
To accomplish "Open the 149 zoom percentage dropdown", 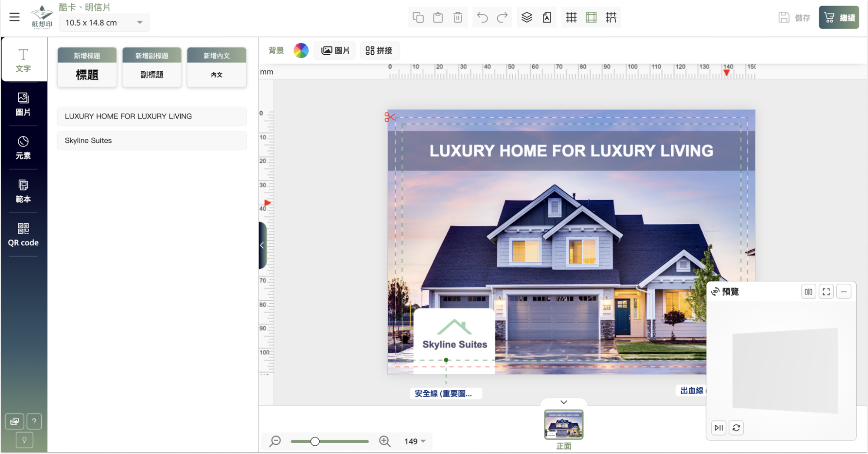I will 415,441.
